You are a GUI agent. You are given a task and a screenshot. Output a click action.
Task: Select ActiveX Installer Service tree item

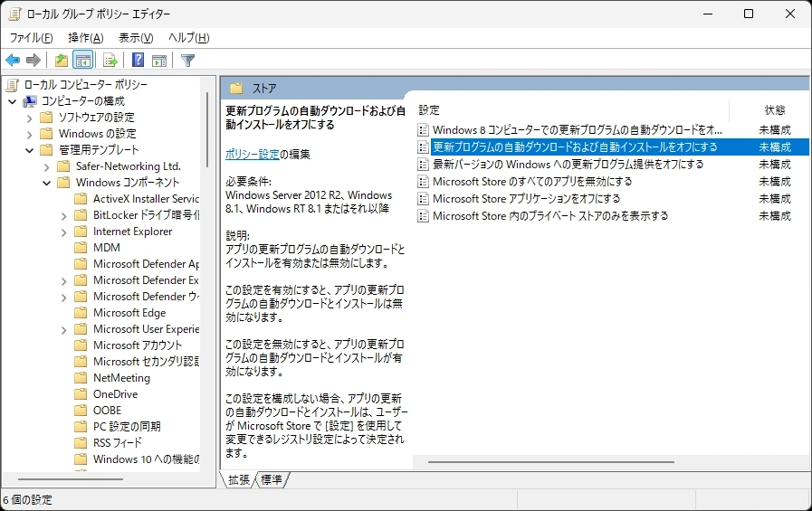[146, 199]
